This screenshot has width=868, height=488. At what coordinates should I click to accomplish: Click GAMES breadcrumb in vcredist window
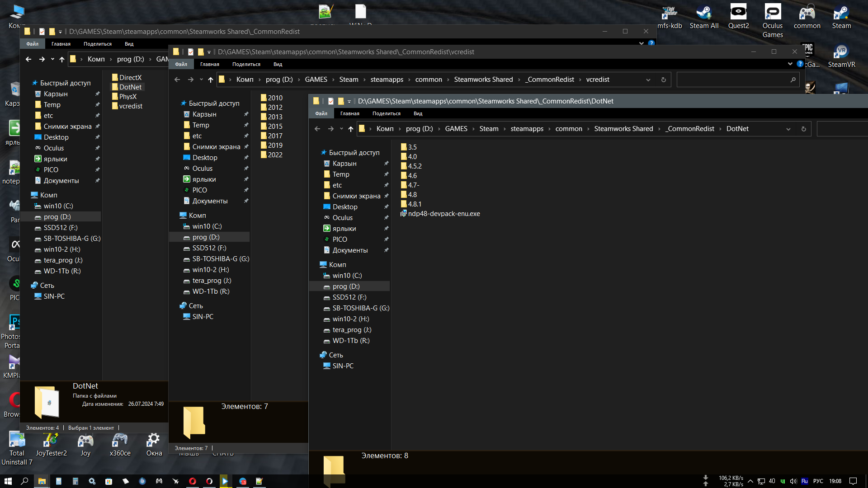[316, 80]
